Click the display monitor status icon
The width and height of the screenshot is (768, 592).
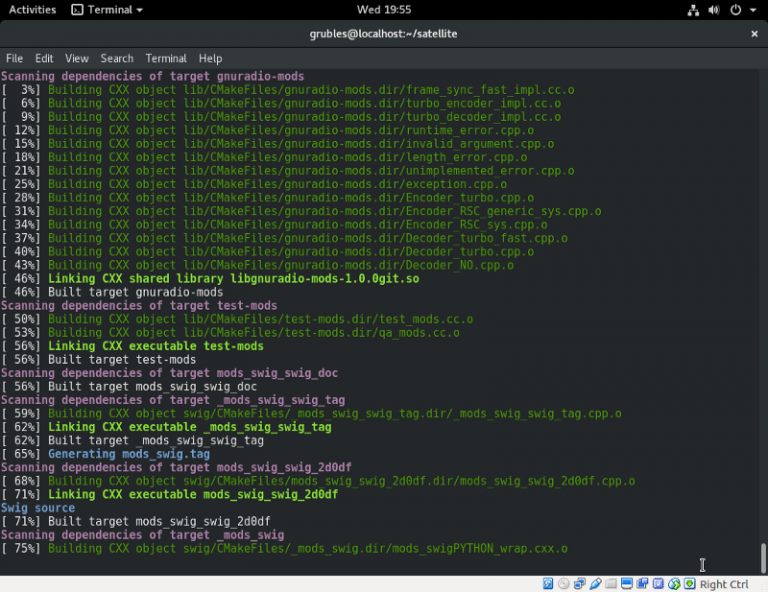coord(628,584)
